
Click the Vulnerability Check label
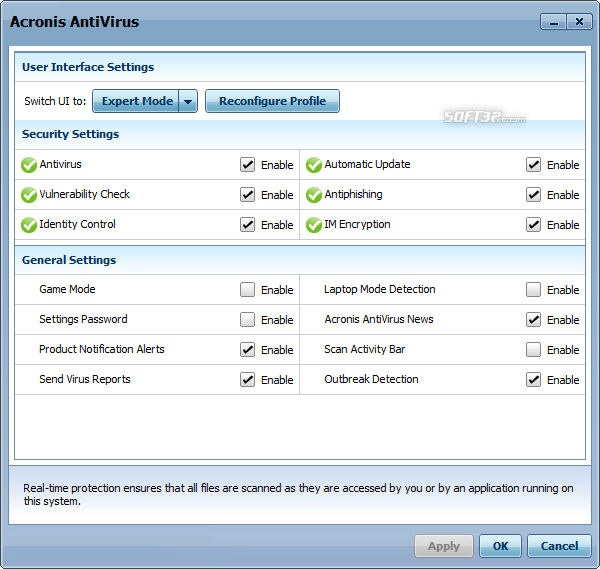[85, 194]
